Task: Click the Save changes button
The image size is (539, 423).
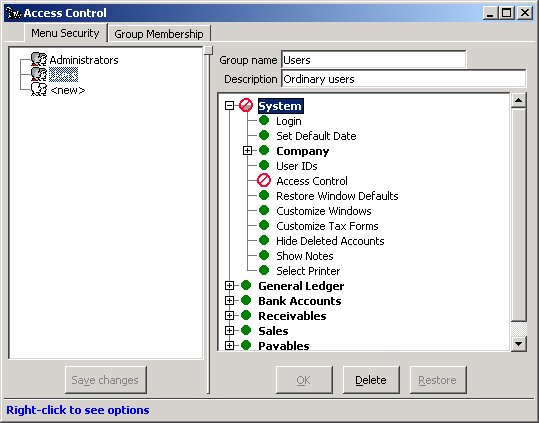Action: (106, 380)
